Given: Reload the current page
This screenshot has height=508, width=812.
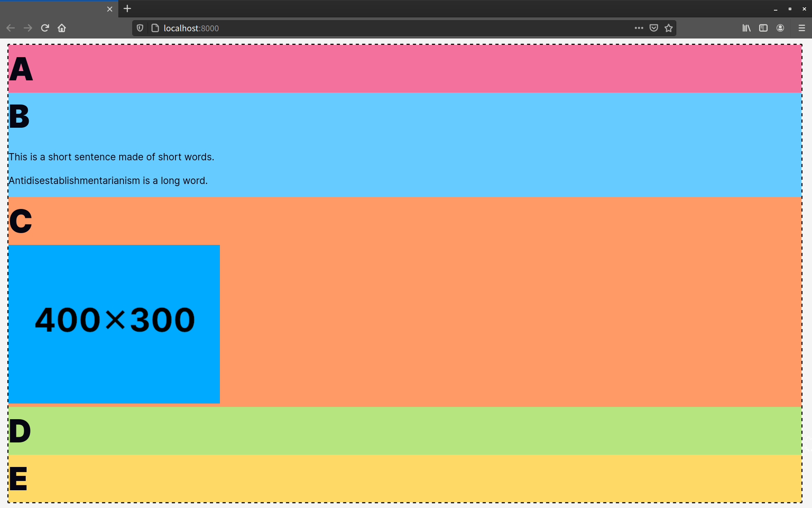Looking at the screenshot, I should tap(45, 28).
